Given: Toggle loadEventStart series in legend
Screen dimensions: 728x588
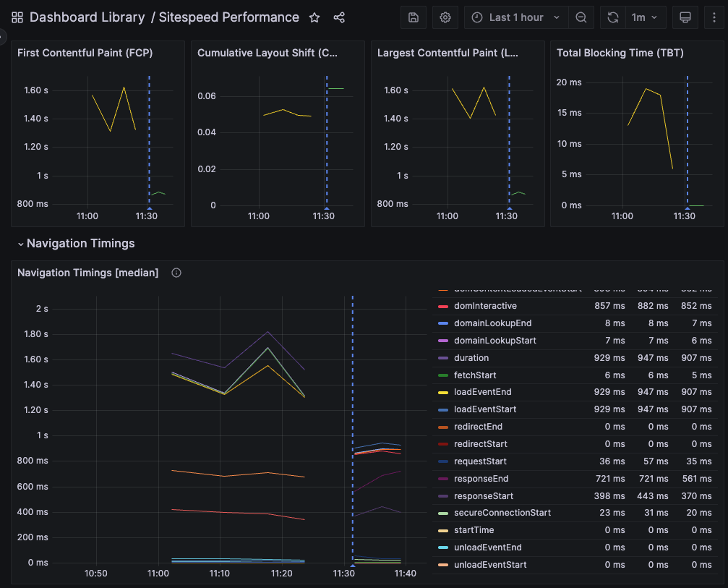Looking at the screenshot, I should (484, 409).
